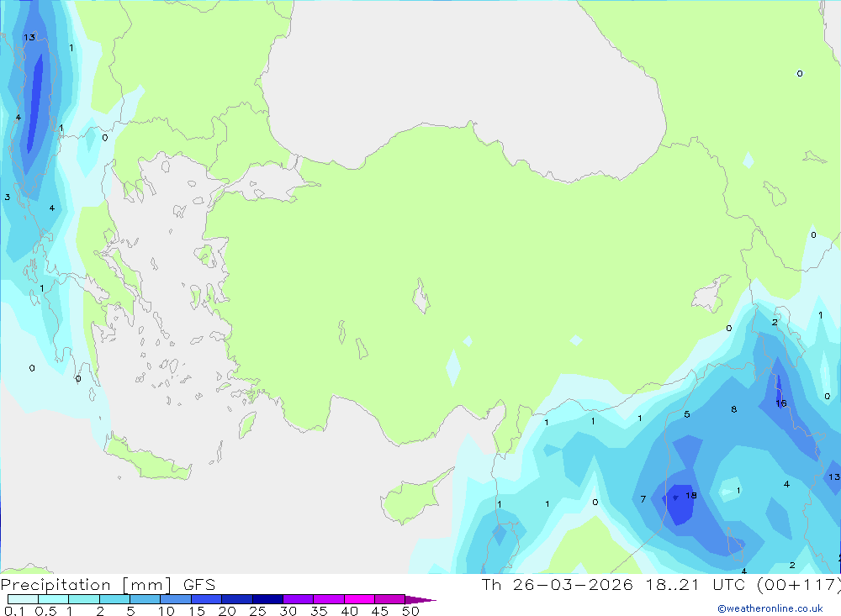Click the legend label '50'

tap(410, 611)
